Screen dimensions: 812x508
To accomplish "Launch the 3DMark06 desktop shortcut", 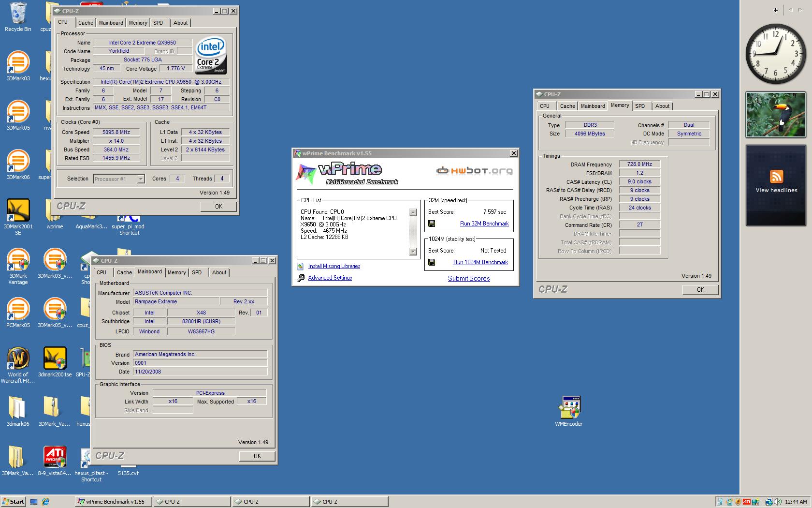I will (x=18, y=164).
